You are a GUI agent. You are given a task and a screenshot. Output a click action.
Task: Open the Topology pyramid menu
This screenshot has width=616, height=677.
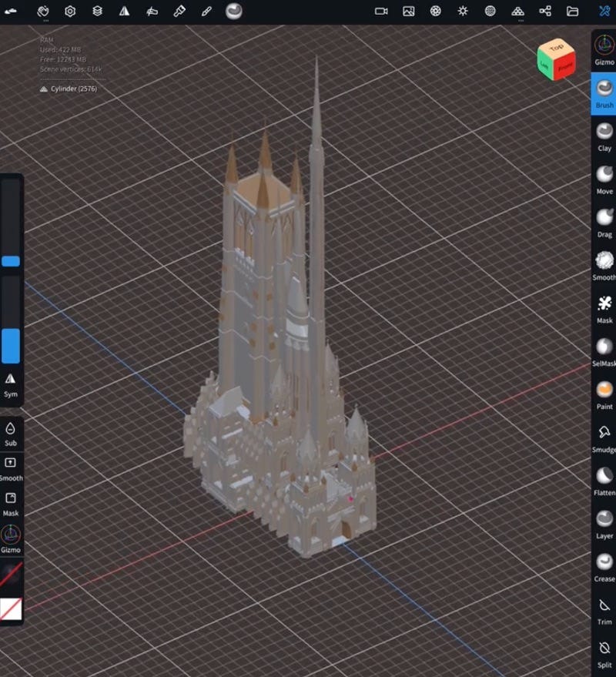tap(517, 12)
